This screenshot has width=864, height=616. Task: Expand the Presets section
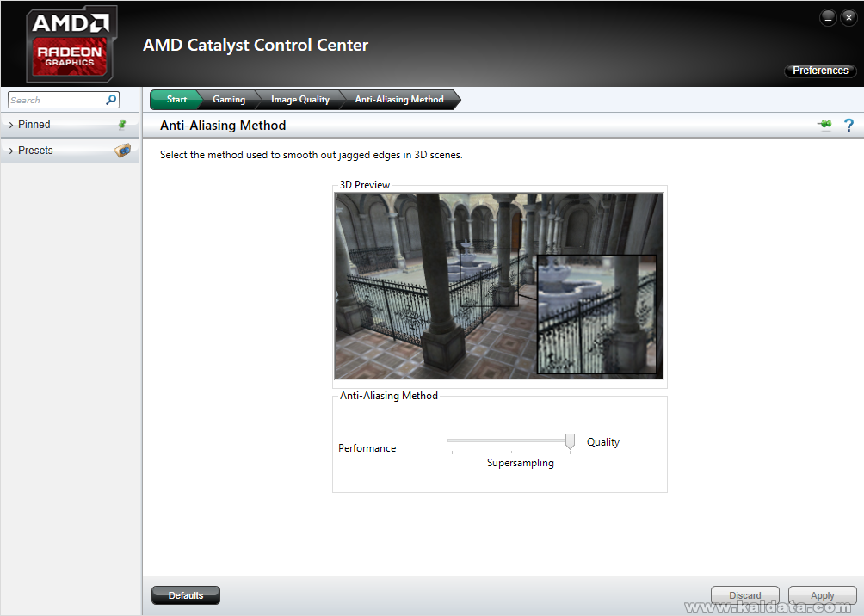coord(70,151)
